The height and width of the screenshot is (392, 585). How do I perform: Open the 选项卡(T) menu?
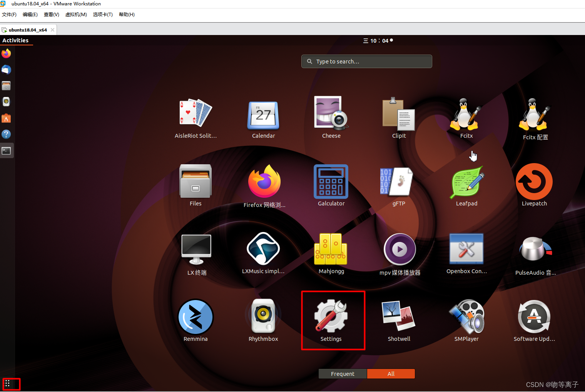tap(102, 15)
